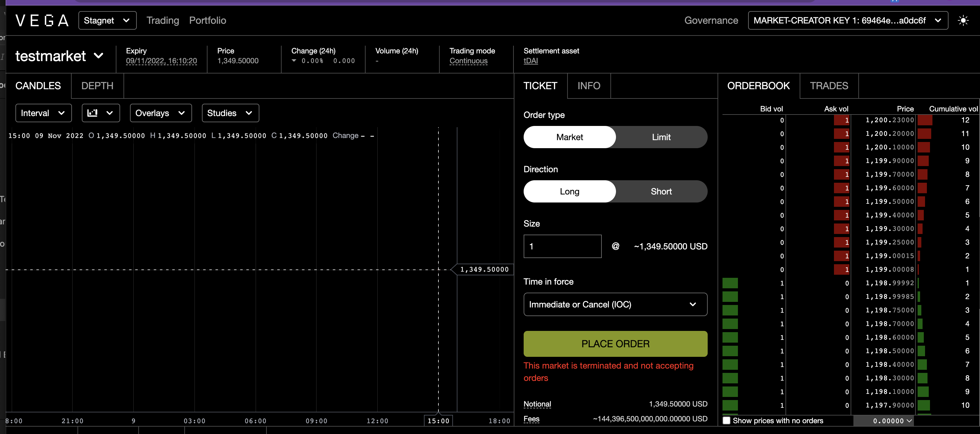Toggle light theme with the sun icon
The image size is (980, 434).
964,20
